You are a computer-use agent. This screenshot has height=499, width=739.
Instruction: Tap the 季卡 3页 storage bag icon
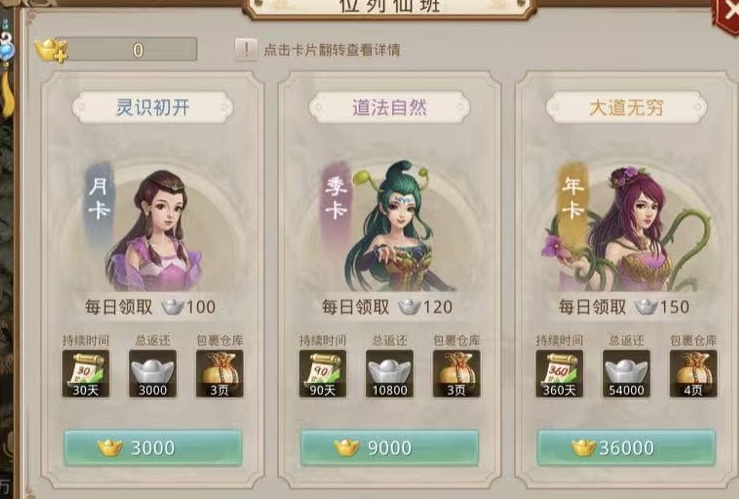tap(457, 374)
